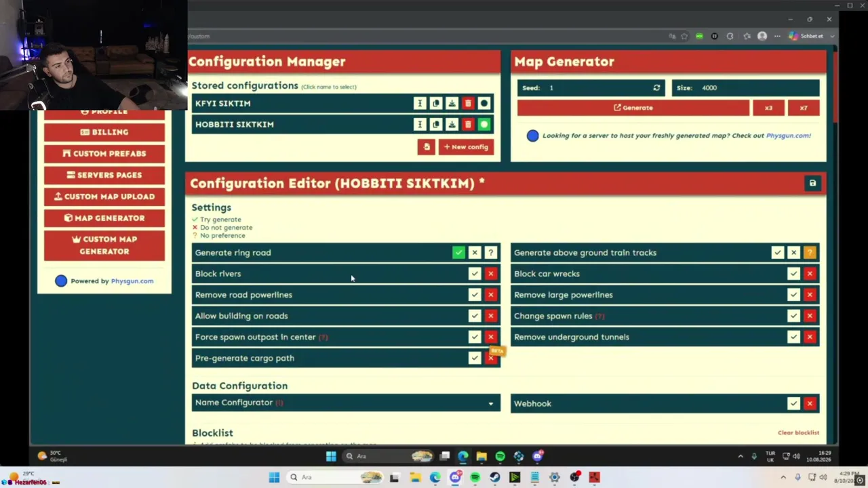Disable Remove underground tunnels
The height and width of the screenshot is (488, 868).
(810, 337)
